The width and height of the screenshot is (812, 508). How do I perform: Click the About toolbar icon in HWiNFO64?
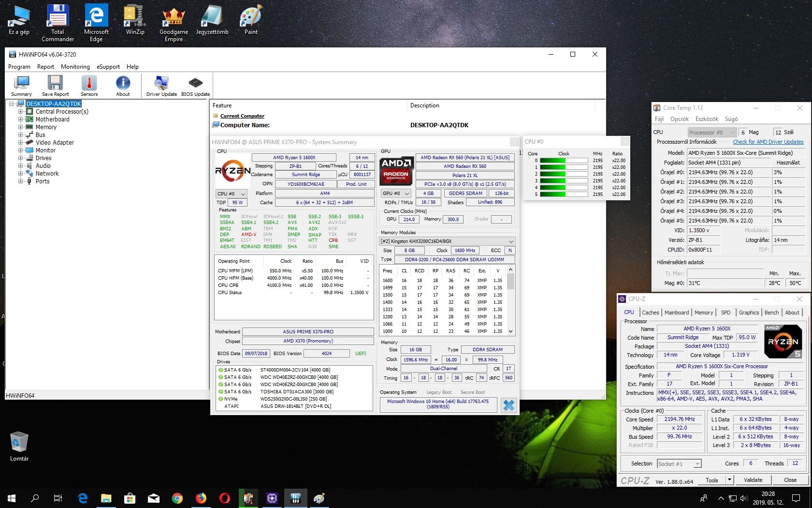click(x=123, y=86)
